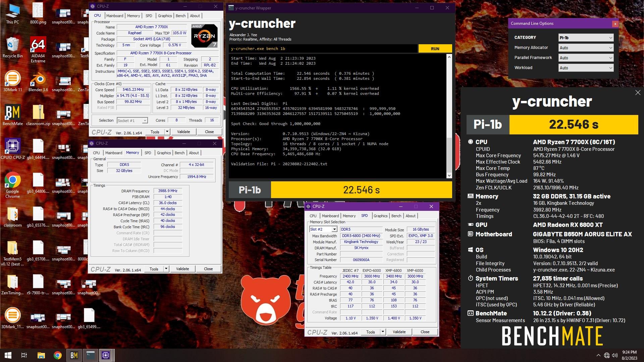Open File Explorer from taskbar
Viewport: 644px width, 362px height.
click(x=41, y=355)
